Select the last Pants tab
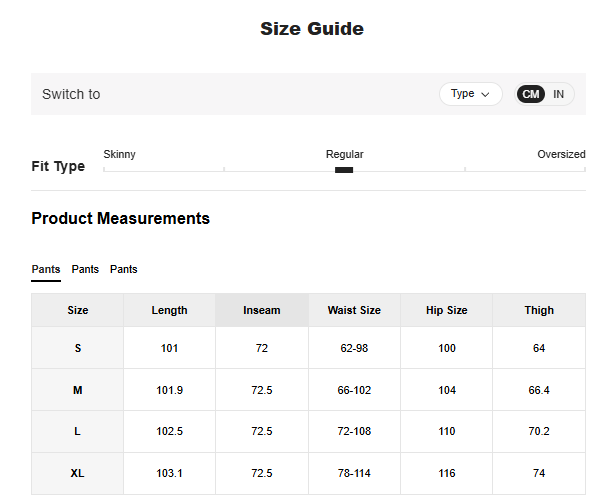606x496 pixels. point(124,270)
